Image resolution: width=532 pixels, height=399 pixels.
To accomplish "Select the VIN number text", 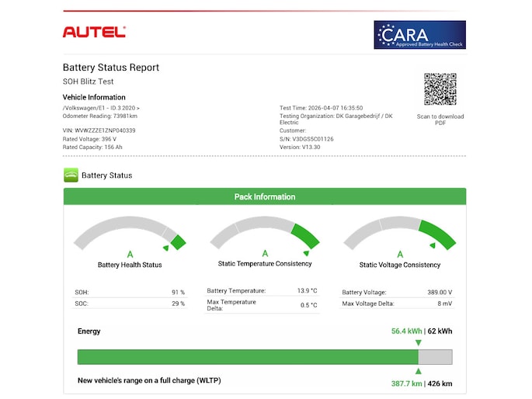I will [99, 130].
